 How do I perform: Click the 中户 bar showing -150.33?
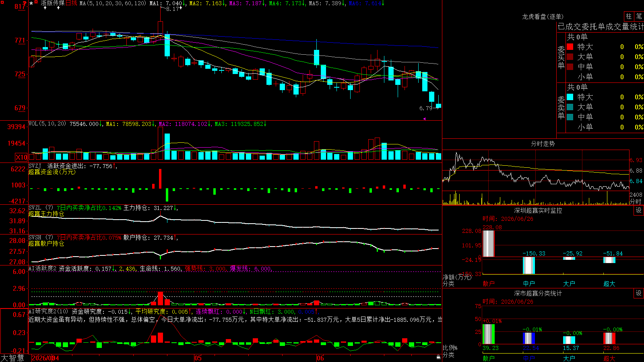[528, 265]
